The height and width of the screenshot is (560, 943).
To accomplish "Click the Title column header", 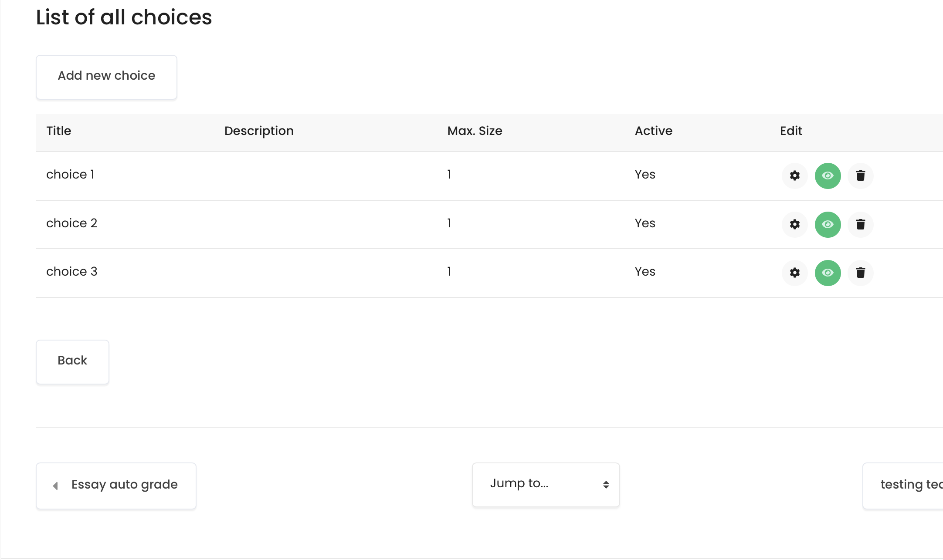I will click(x=59, y=131).
